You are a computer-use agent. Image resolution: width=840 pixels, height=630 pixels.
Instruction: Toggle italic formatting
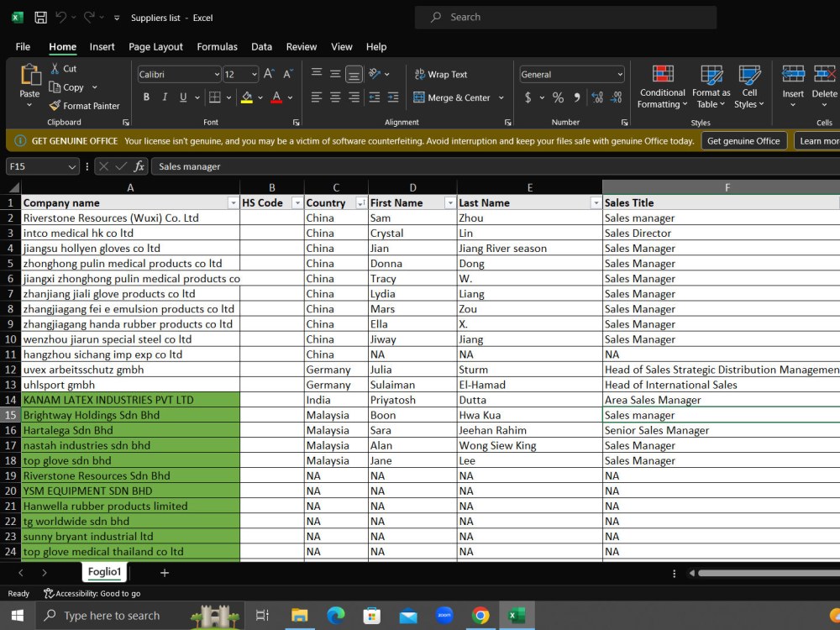pyautogui.click(x=165, y=97)
